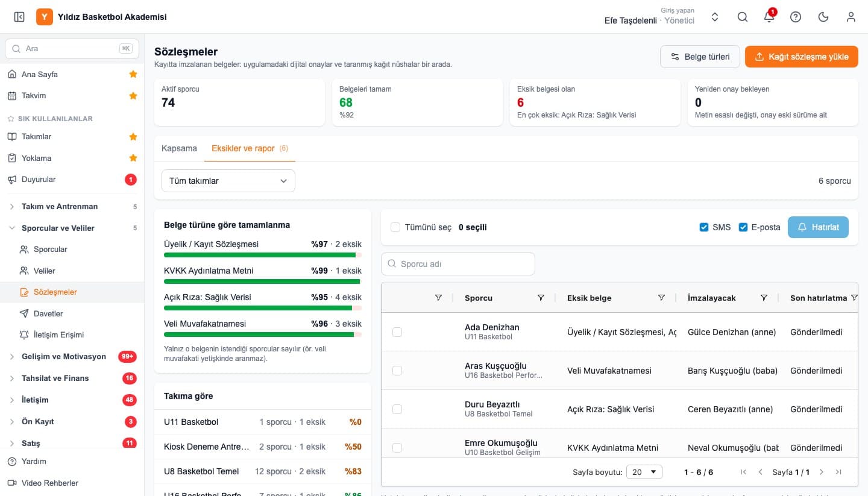Viewport: 868px width, 496px height.
Task: Select the Eksikler ve rapor tab
Action: pos(250,148)
